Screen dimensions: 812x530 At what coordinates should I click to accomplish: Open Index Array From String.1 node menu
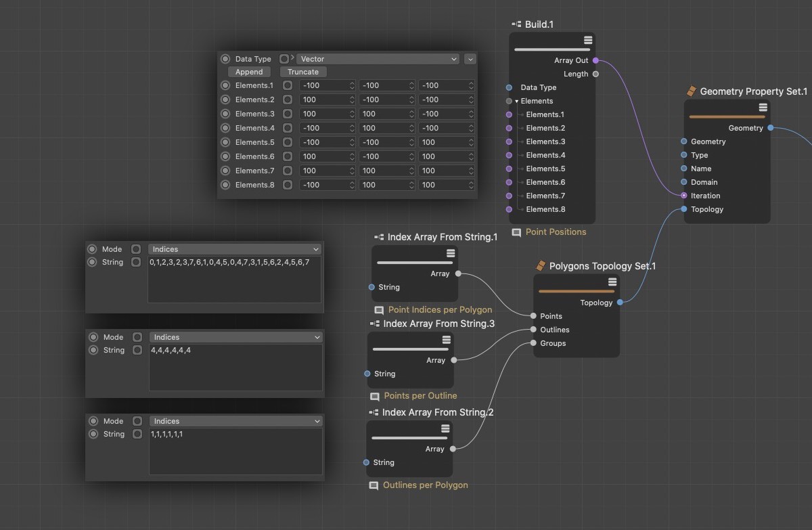pos(451,253)
